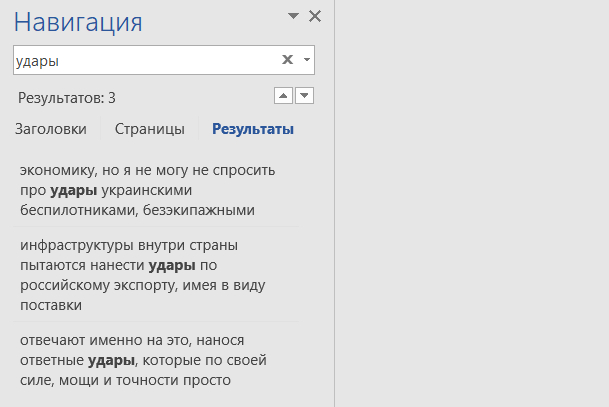Clear the search text with the X icon
This screenshot has width=609, height=407.
click(x=287, y=60)
